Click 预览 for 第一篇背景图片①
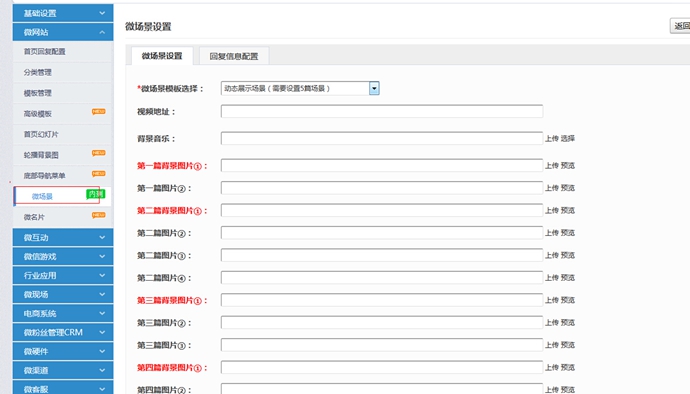The width and height of the screenshot is (690, 394). click(568, 166)
